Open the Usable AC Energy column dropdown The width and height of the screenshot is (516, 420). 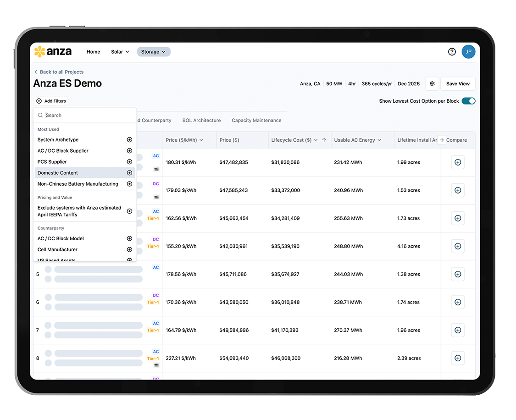[x=379, y=140]
